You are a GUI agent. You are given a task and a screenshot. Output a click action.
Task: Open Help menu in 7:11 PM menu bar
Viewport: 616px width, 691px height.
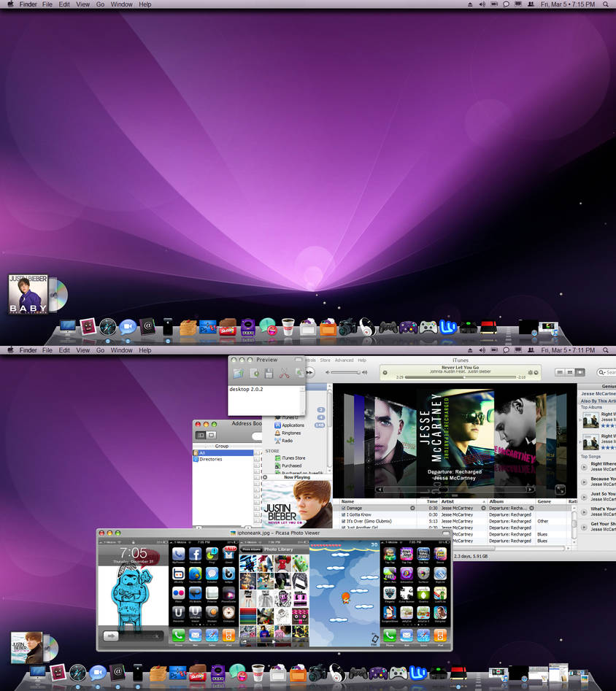(x=145, y=350)
